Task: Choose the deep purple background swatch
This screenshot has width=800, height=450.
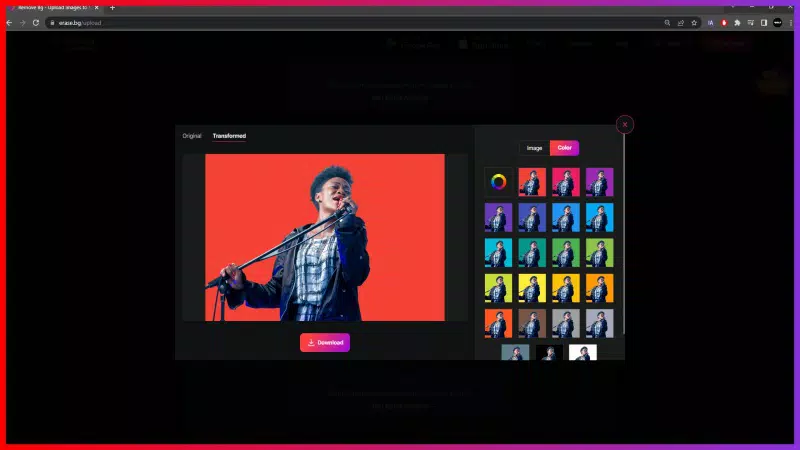Action: pos(498,217)
